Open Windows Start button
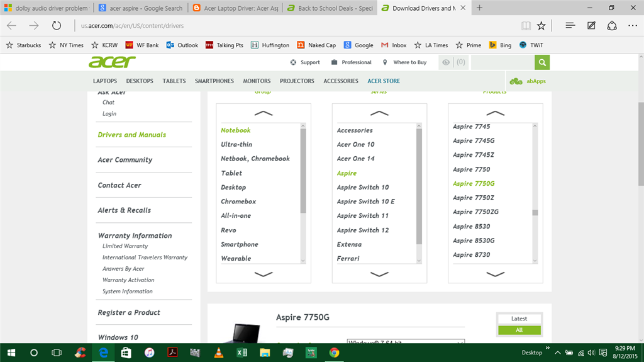This screenshot has width=644, height=362. (x=11, y=353)
